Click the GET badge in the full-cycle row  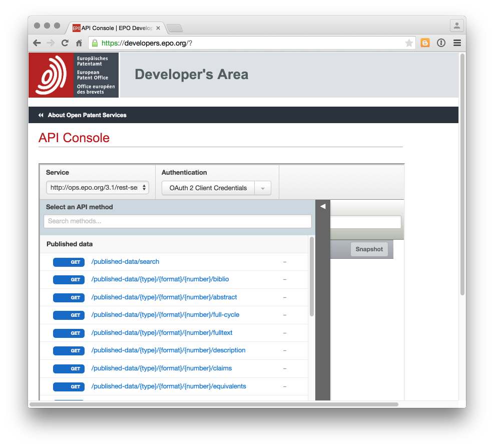69,315
